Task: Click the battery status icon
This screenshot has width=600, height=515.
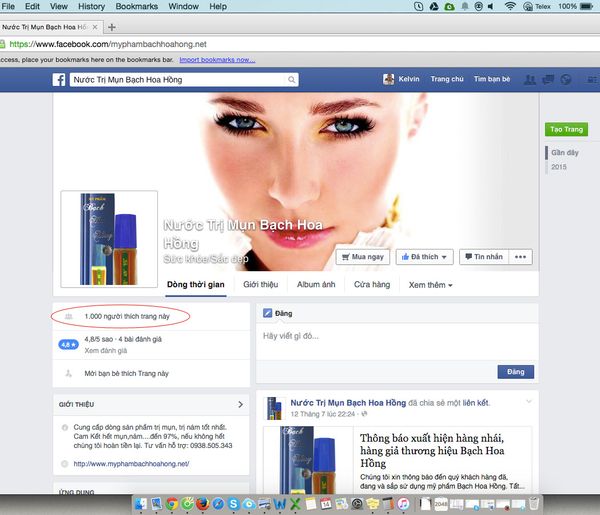Action: coord(586,6)
